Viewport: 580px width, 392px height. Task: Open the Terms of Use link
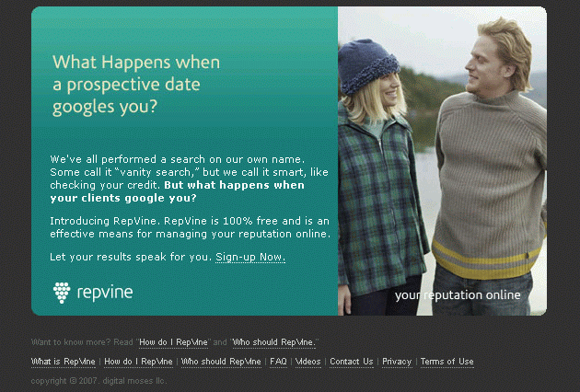click(447, 362)
